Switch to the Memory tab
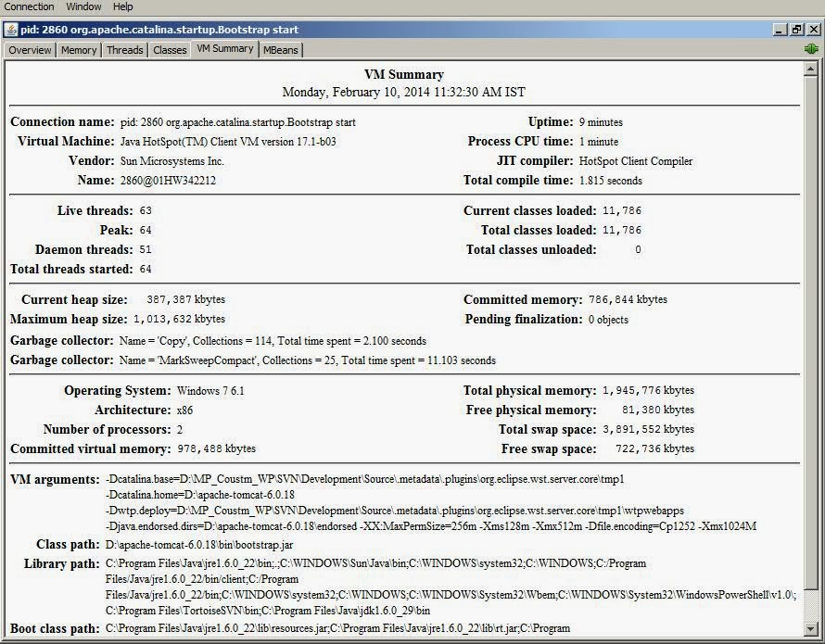The height and width of the screenshot is (644, 825). [x=79, y=50]
